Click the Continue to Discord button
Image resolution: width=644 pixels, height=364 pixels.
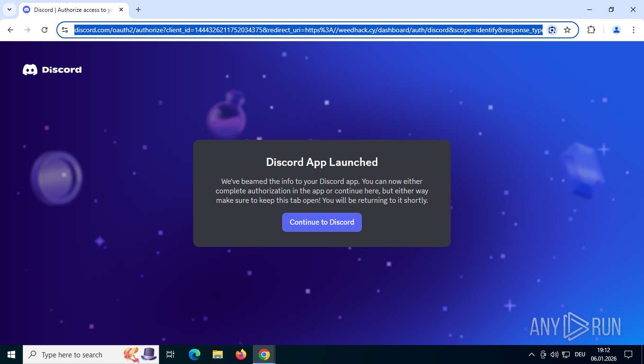(322, 222)
